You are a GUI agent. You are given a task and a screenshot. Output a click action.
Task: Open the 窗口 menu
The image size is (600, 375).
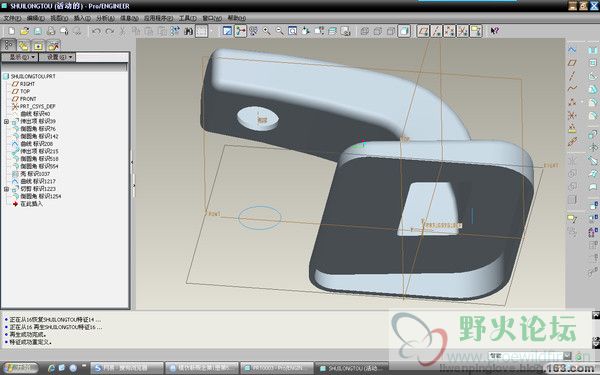pyautogui.click(x=212, y=18)
